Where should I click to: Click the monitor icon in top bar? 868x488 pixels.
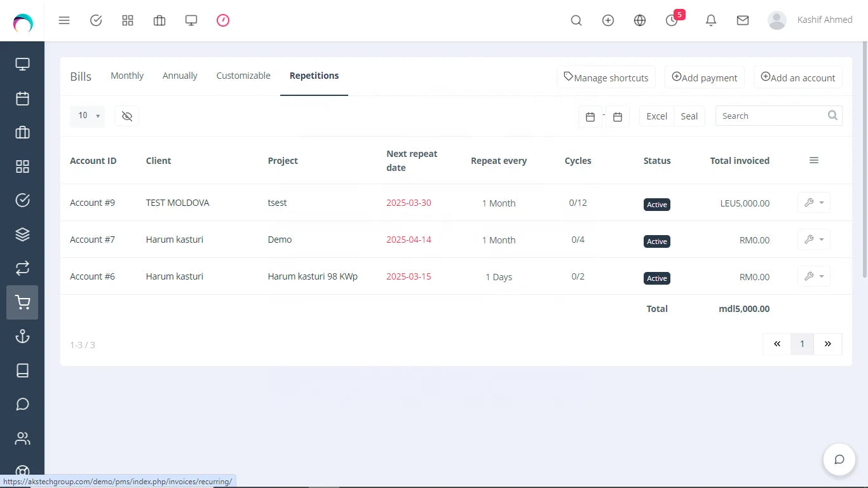click(191, 20)
